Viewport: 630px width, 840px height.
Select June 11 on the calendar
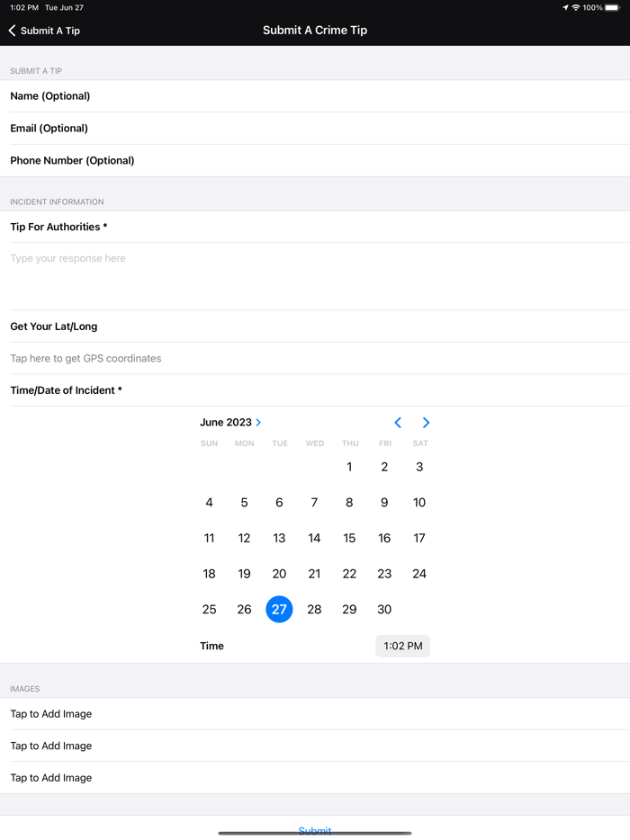[209, 539]
